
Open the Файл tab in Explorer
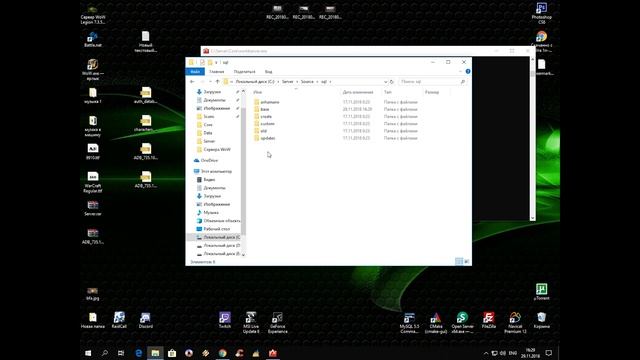[x=195, y=72]
